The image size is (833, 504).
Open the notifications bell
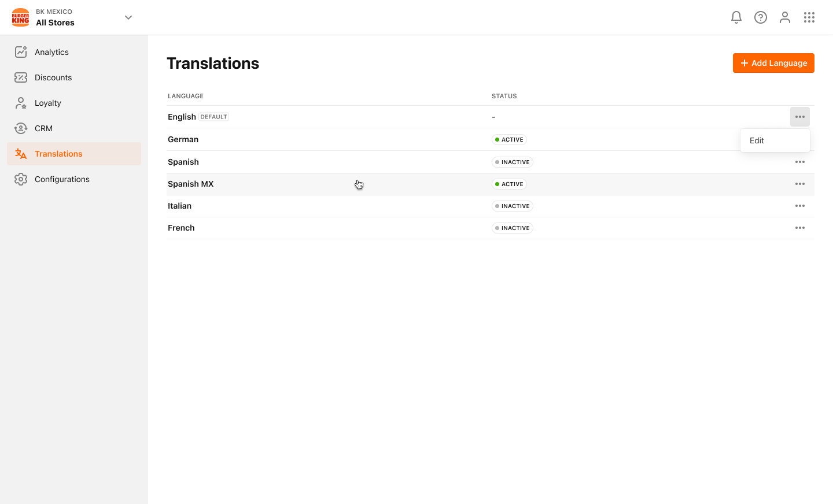click(x=736, y=17)
